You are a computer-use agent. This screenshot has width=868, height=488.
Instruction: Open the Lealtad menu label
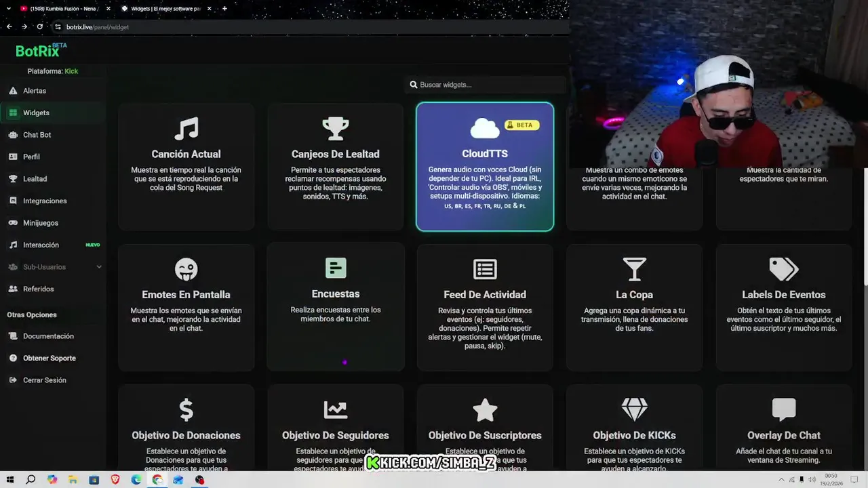click(x=35, y=179)
